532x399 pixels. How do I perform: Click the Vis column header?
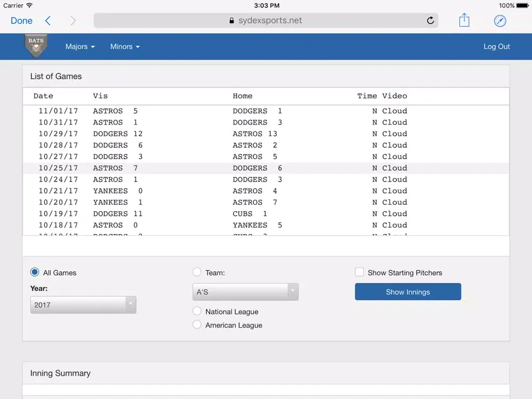tap(100, 96)
